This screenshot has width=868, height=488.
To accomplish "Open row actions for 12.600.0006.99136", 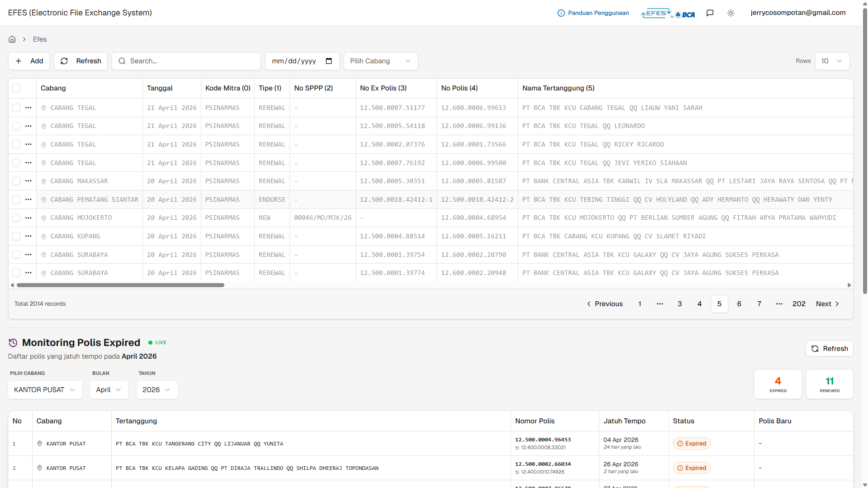I will click(x=28, y=126).
